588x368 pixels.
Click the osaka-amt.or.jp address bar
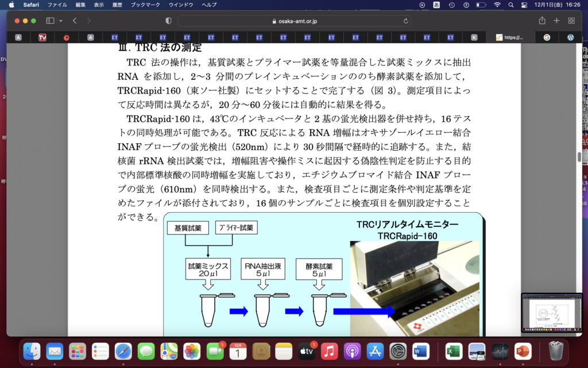tap(294, 21)
